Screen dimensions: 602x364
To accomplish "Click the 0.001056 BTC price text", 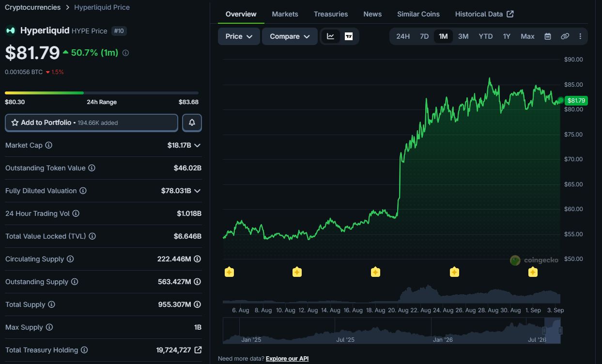I will [24, 72].
